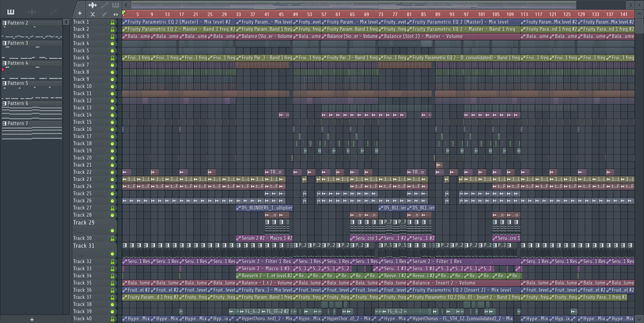644x323 pixels.
Task: Click the Pattern 4 piano roll icon
Action: tap(4, 63)
